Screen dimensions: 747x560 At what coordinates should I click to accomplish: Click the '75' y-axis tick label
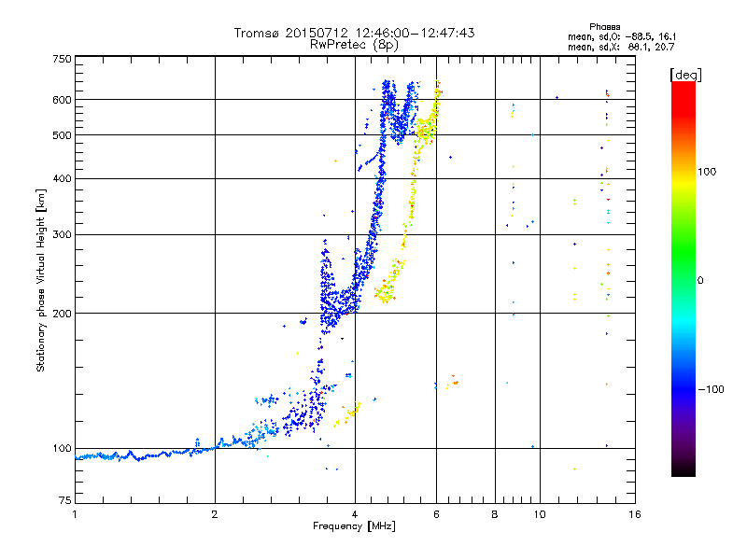(65, 500)
